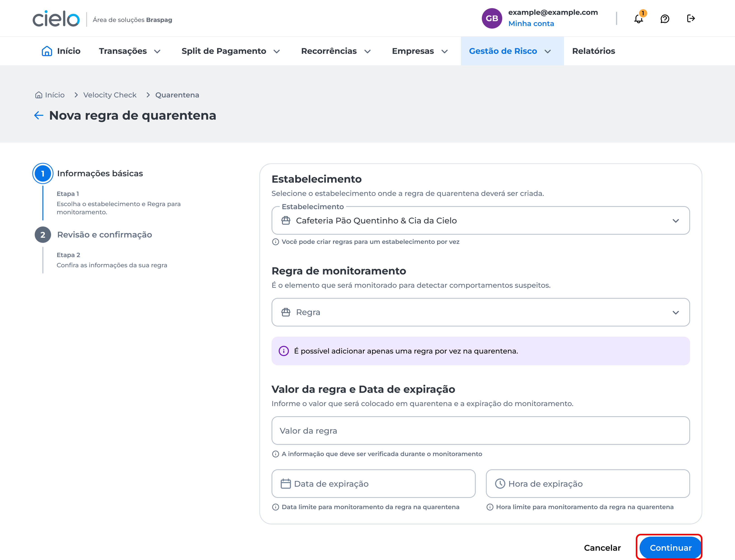The width and height of the screenshot is (735, 560).
Task: Open the notifications bell icon
Action: 638,19
